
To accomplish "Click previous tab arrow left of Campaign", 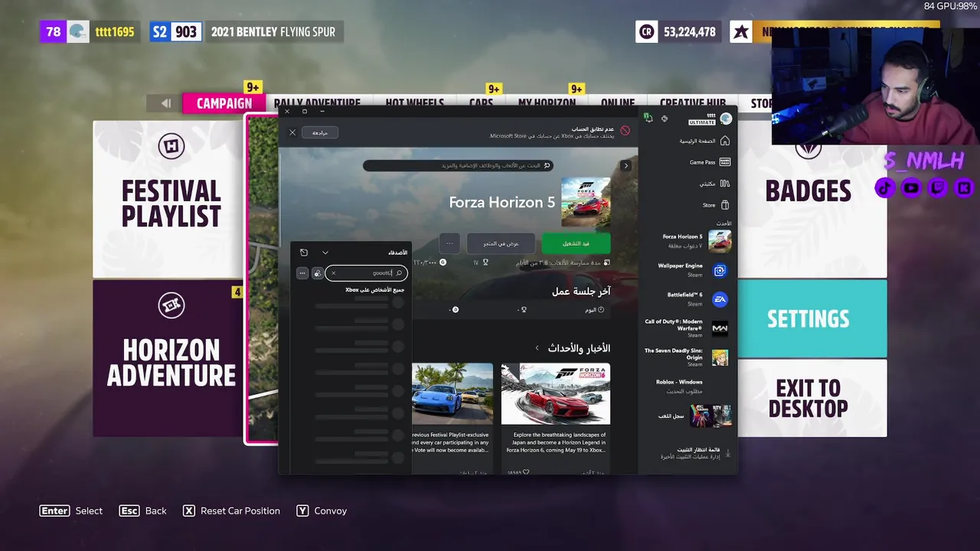I will click(165, 103).
